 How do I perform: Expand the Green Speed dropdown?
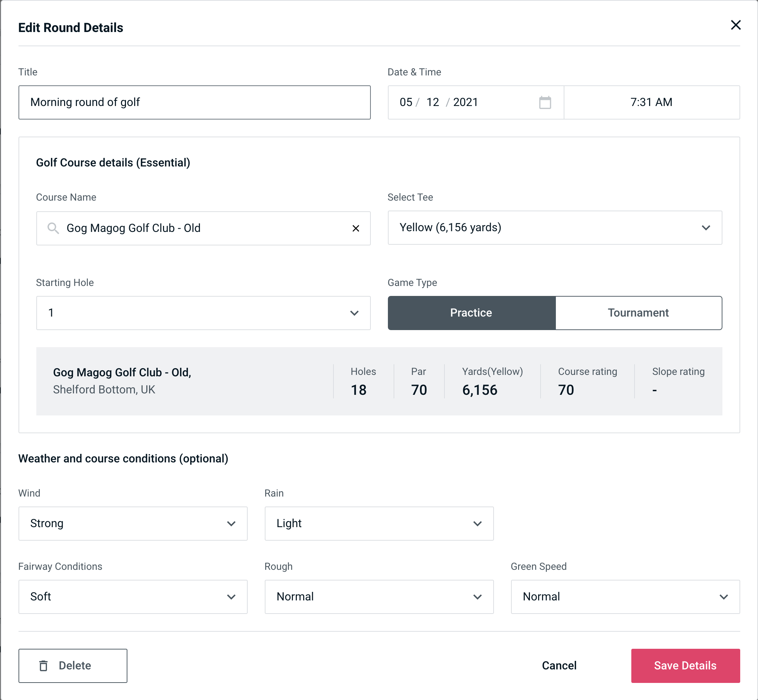(x=625, y=596)
